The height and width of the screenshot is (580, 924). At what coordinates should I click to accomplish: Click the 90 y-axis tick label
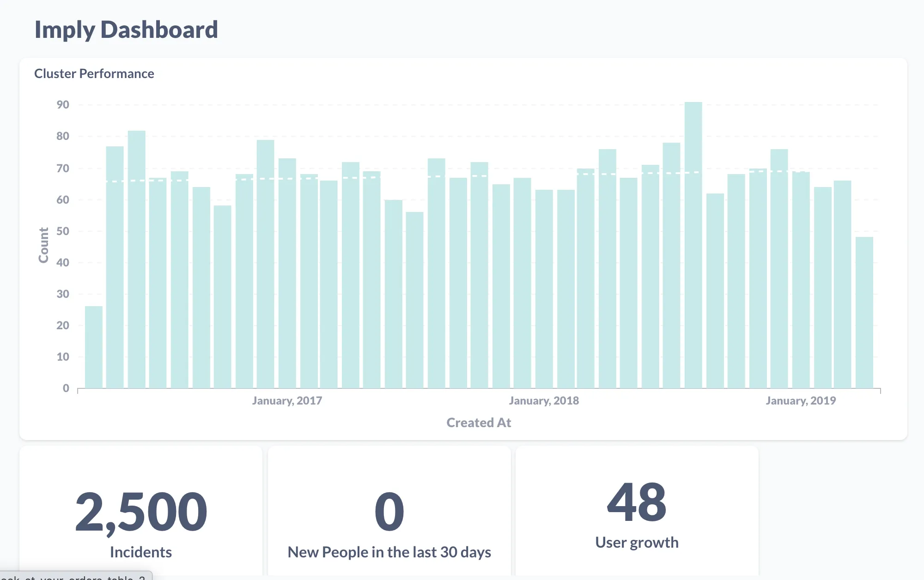point(63,105)
